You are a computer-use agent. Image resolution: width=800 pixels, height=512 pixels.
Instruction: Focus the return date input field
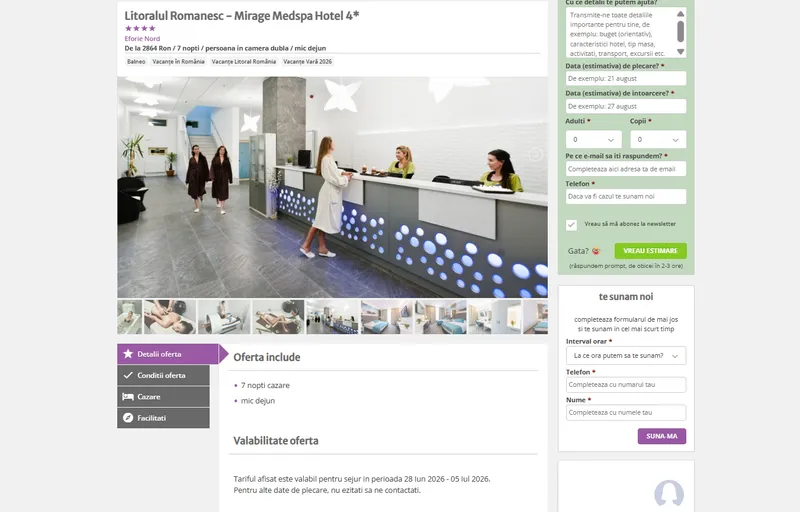[x=626, y=106]
